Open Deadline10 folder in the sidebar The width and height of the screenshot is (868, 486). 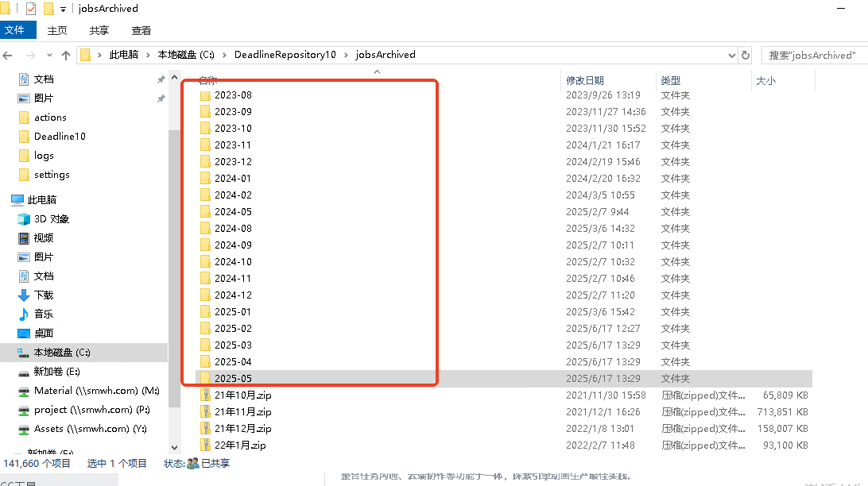(60, 136)
